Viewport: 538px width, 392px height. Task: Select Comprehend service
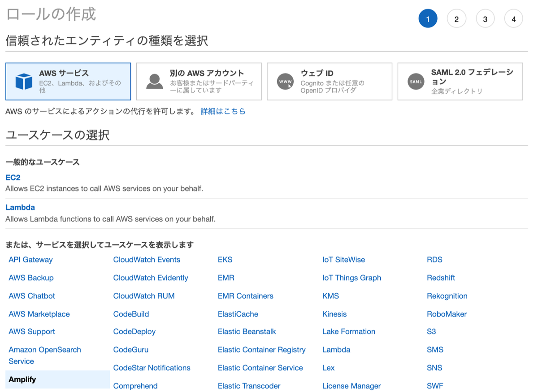[x=135, y=386]
